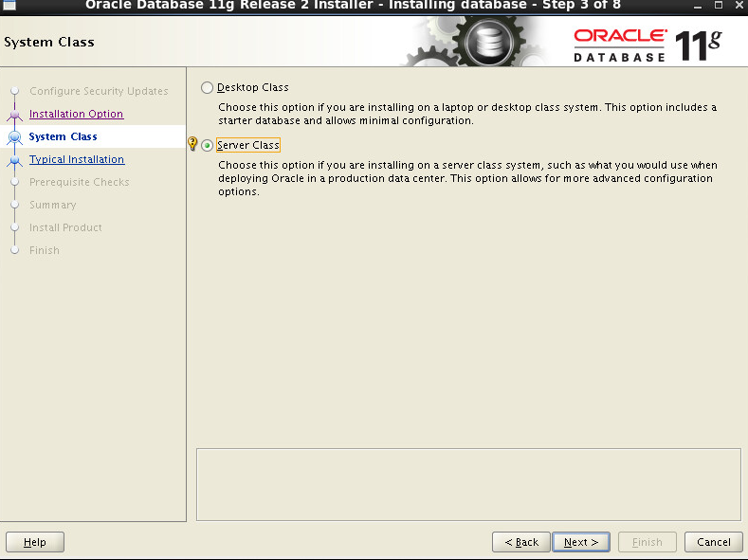The height and width of the screenshot is (560, 748).
Task: Go back with the Back button
Action: pyautogui.click(x=520, y=542)
